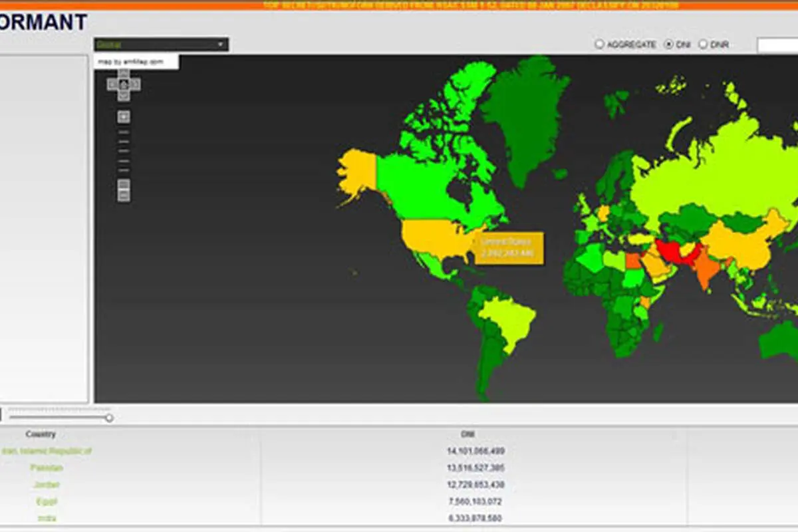Pan the map left with the arrow control
This screenshot has width=798, height=532.
click(112, 84)
